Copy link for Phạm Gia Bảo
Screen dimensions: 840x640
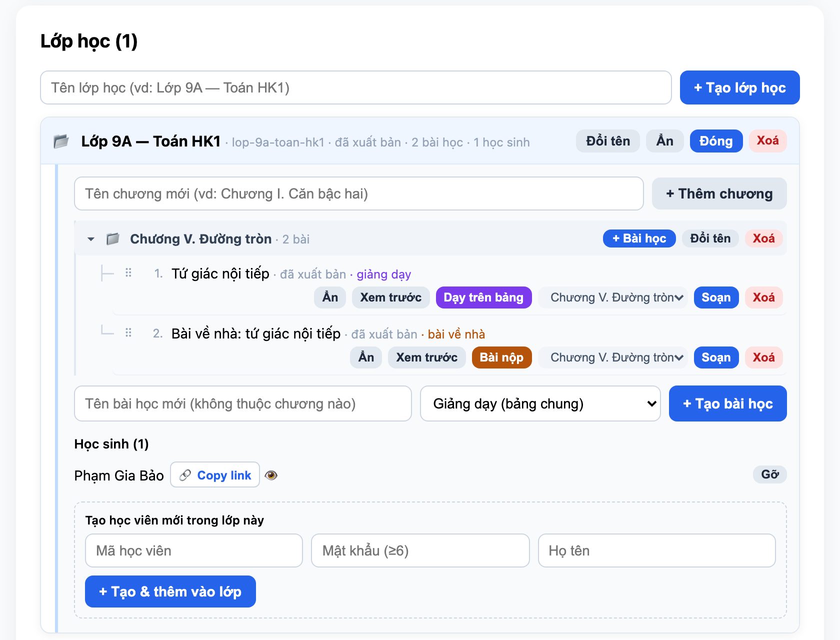pyautogui.click(x=215, y=475)
